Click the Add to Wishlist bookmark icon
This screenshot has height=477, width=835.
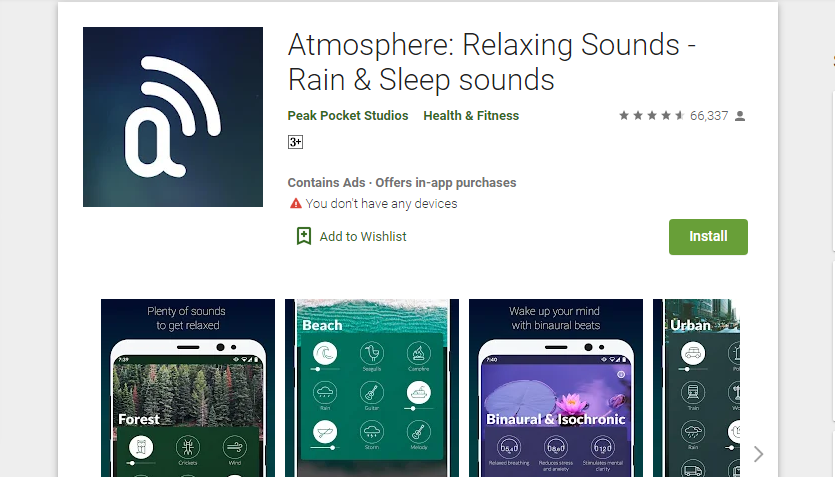pos(304,236)
